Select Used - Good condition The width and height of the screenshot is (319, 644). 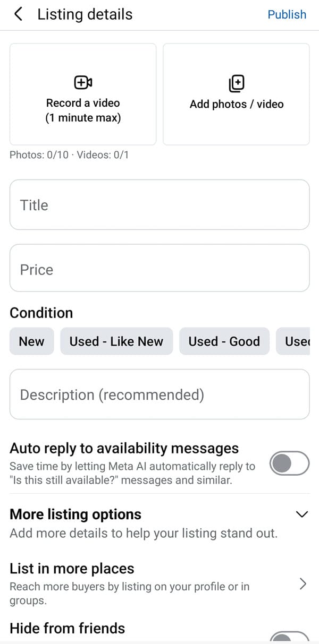[224, 341]
